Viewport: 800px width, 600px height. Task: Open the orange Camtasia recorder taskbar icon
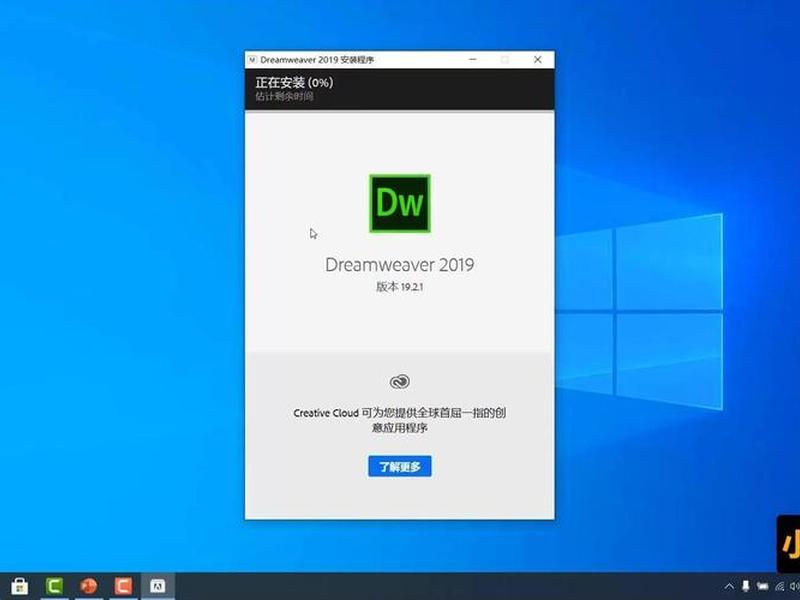point(123,586)
